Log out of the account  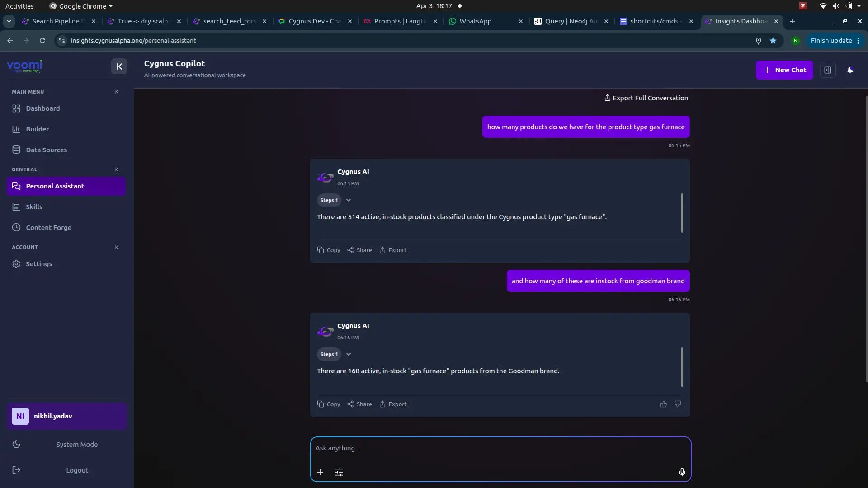pos(66,470)
